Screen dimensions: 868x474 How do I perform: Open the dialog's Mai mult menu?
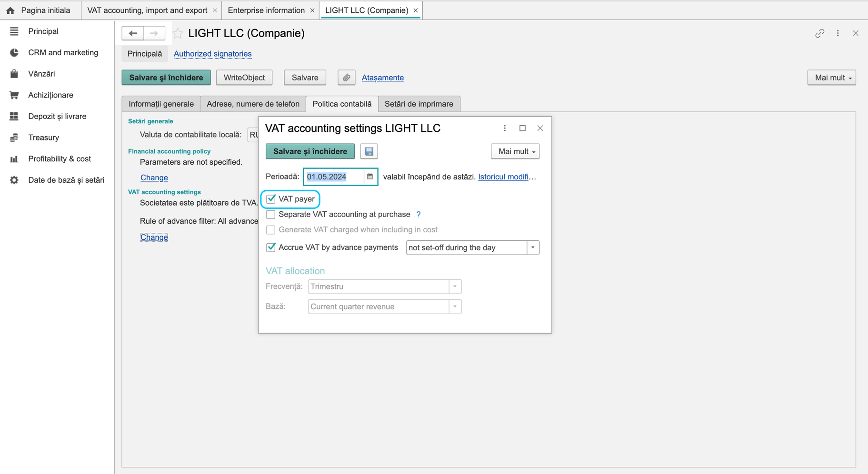tap(515, 151)
